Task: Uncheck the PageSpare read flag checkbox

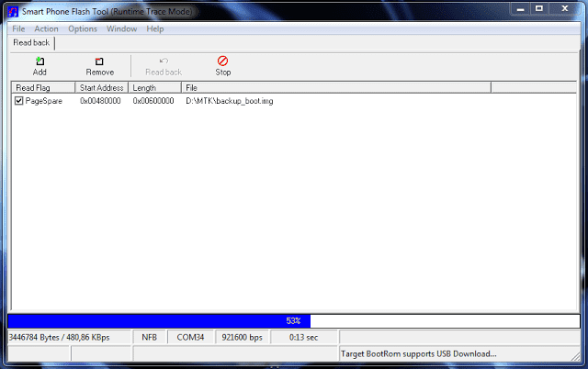Action: click(x=18, y=101)
